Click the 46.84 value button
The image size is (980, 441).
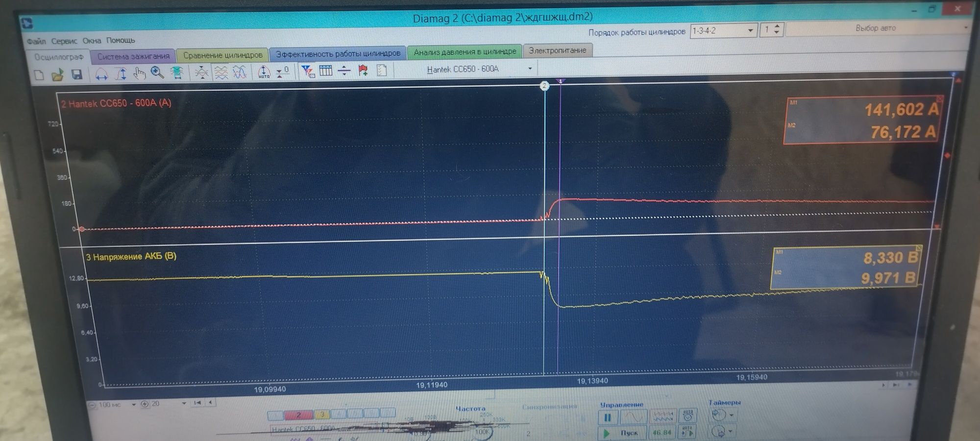point(662,432)
